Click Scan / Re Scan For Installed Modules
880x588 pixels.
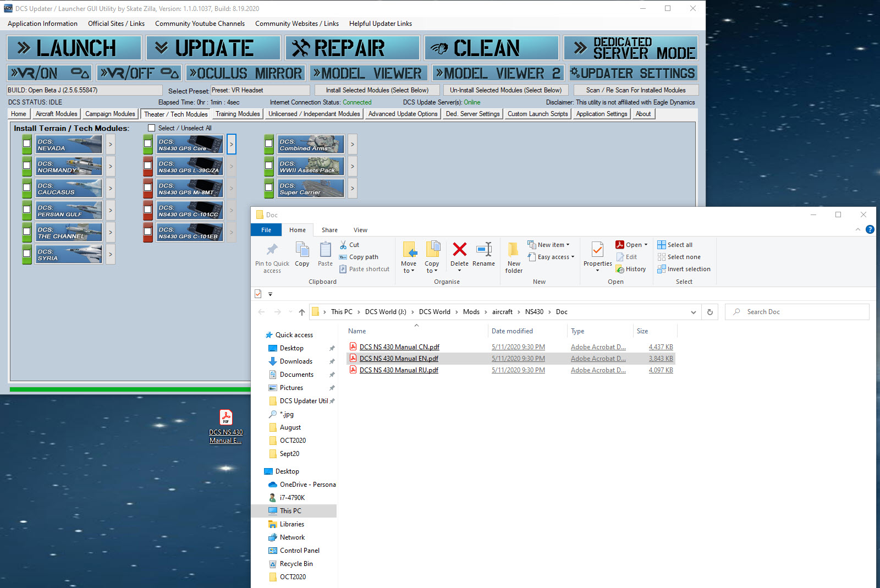coord(636,90)
